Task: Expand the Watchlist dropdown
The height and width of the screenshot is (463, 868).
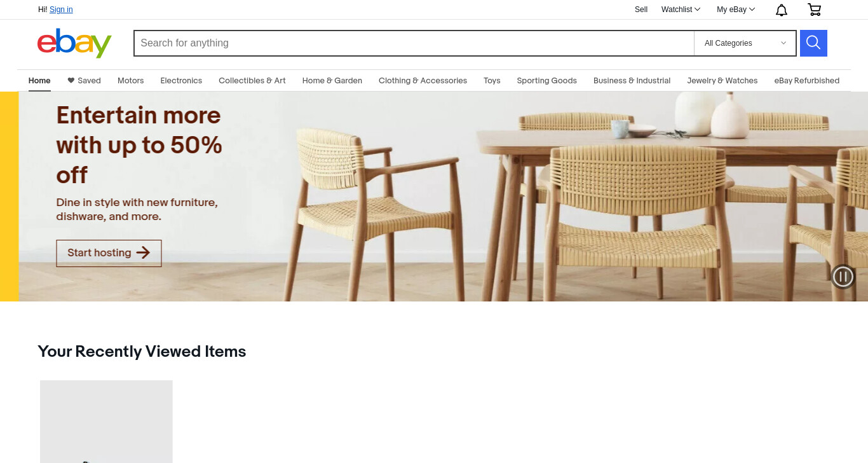Action: click(681, 10)
